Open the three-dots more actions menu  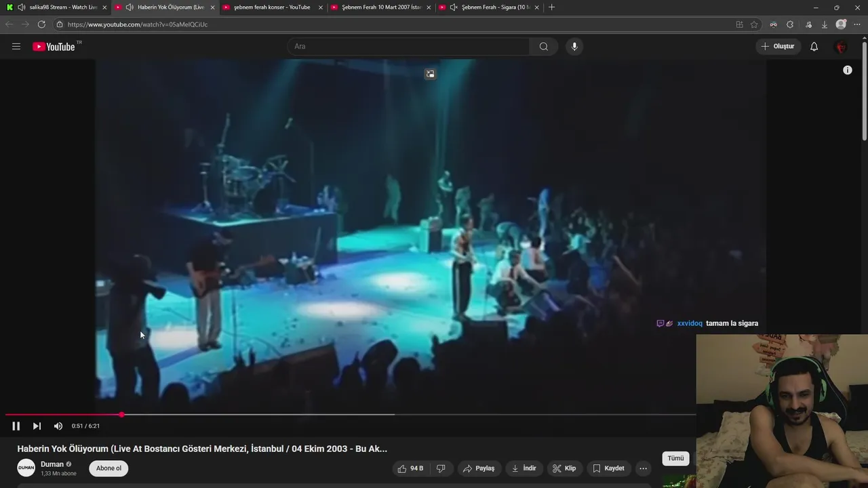pyautogui.click(x=644, y=468)
